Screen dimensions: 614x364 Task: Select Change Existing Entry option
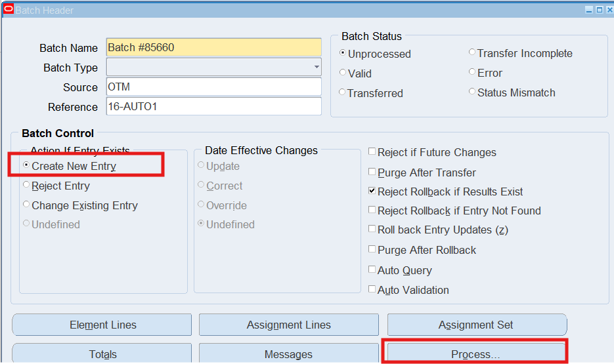(27, 205)
